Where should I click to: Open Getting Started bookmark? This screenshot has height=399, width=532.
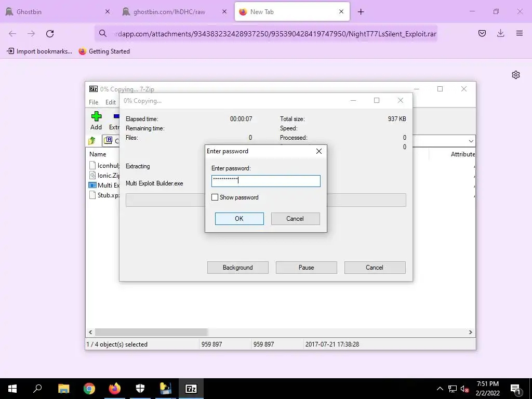pyautogui.click(x=104, y=51)
